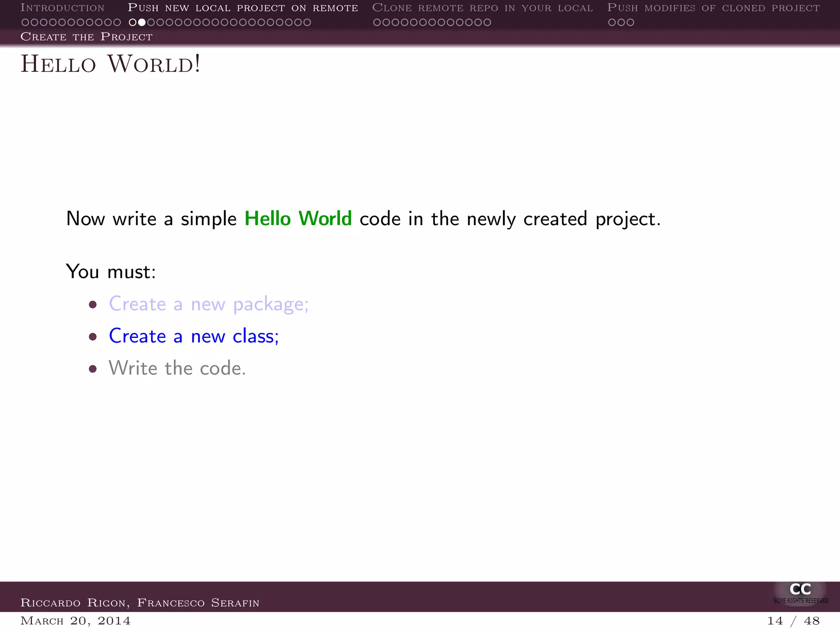Image resolution: width=840 pixels, height=630 pixels.
Task: Click the 'Write the code.' bullet
Action: (177, 368)
